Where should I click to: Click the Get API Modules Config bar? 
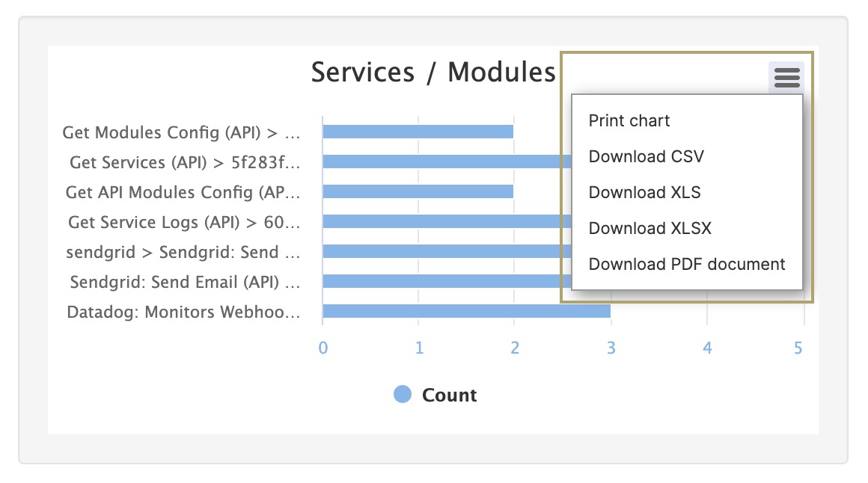click(x=418, y=191)
